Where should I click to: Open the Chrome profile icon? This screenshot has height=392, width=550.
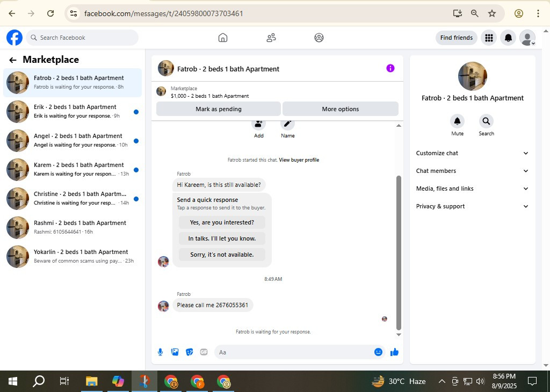click(519, 13)
